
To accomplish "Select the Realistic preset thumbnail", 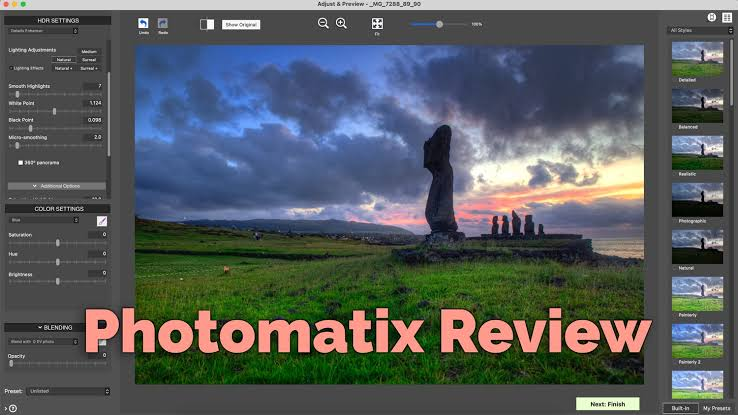I will click(x=697, y=153).
